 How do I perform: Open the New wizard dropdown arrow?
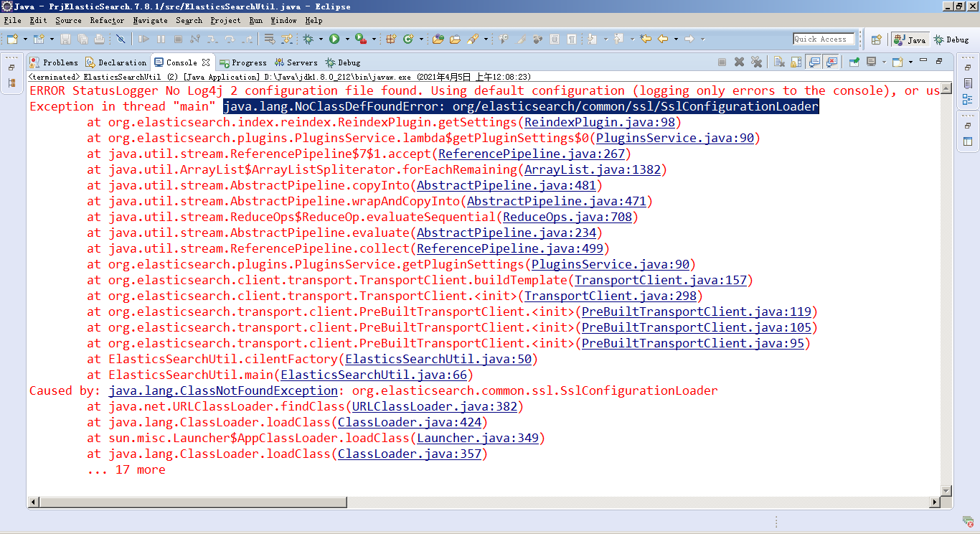pos(25,39)
